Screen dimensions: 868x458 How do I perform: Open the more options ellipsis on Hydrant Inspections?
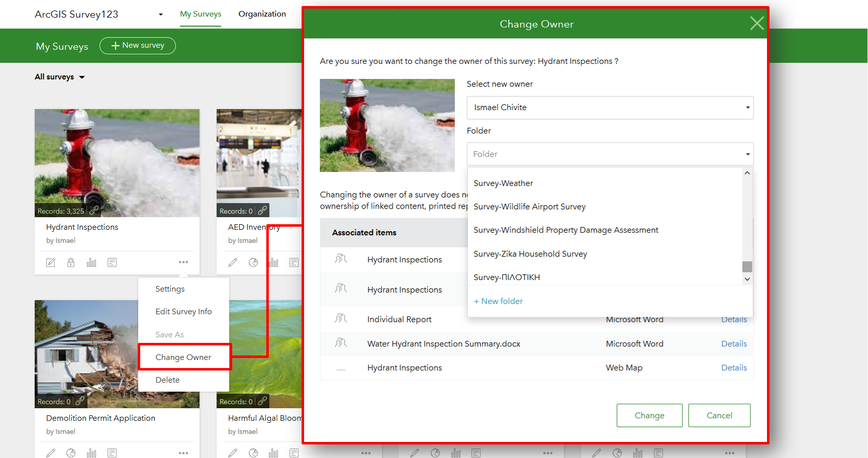pyautogui.click(x=183, y=262)
